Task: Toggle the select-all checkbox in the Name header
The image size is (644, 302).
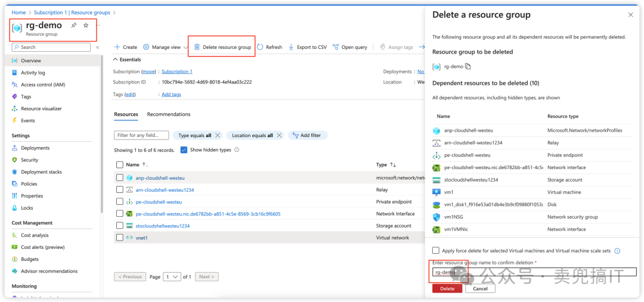Action: pos(119,164)
